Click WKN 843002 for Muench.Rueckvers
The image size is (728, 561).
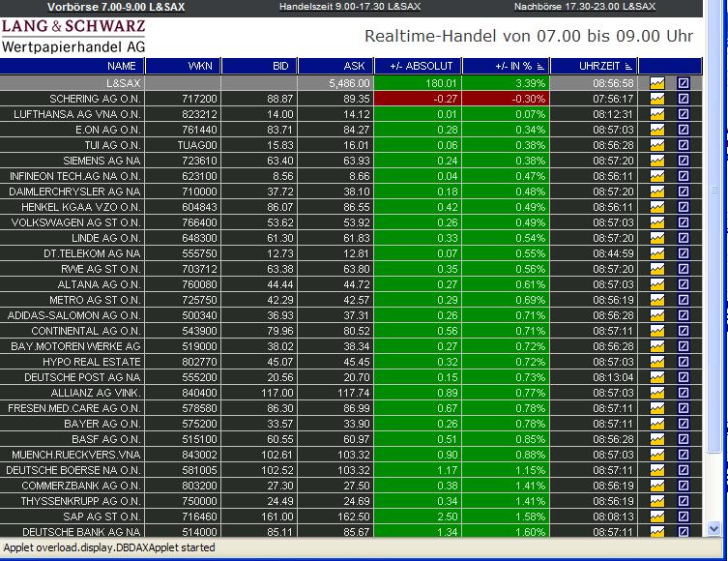click(x=199, y=455)
